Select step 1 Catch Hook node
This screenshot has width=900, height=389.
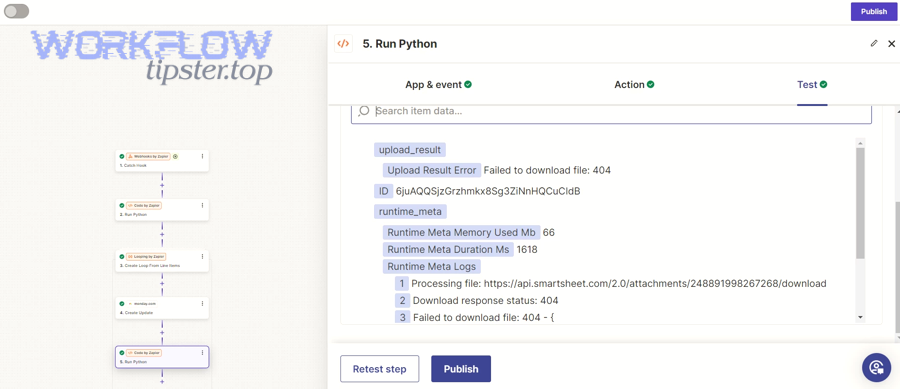point(162,161)
